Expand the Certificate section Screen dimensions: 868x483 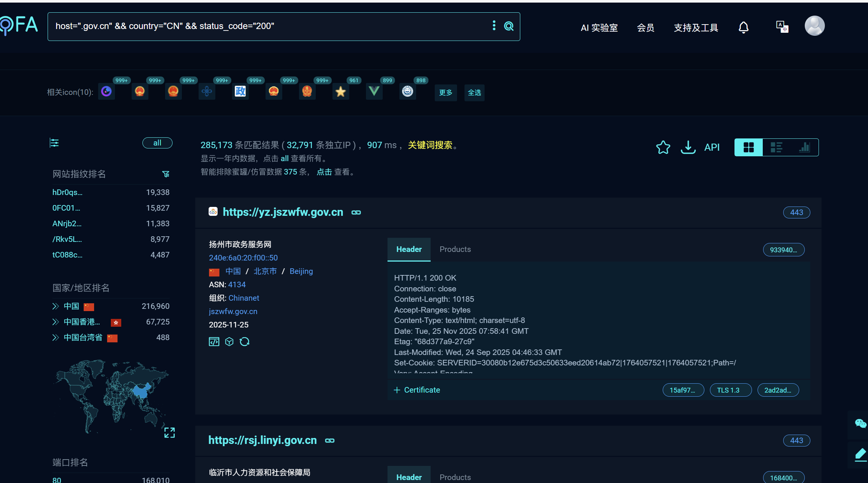417,390
